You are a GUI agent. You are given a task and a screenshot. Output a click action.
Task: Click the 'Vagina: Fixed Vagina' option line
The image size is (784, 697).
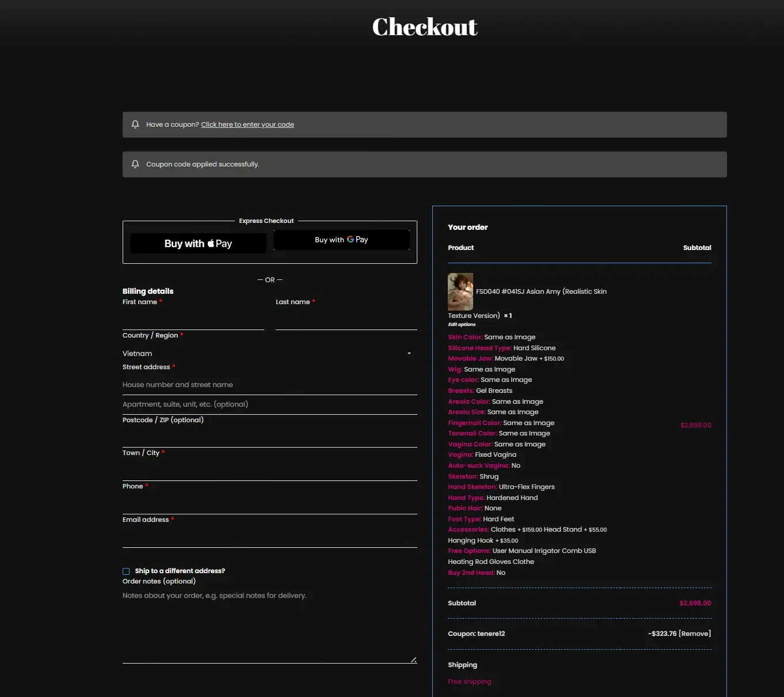pos(482,454)
